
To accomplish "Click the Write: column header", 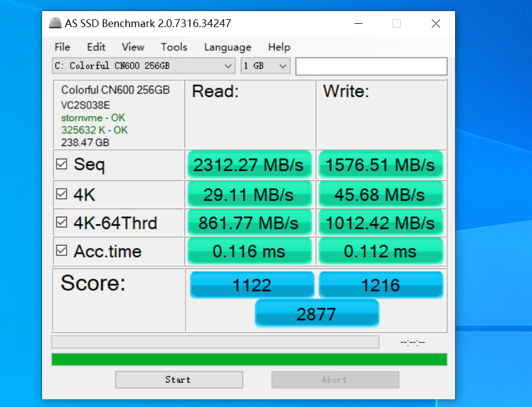I will [346, 91].
